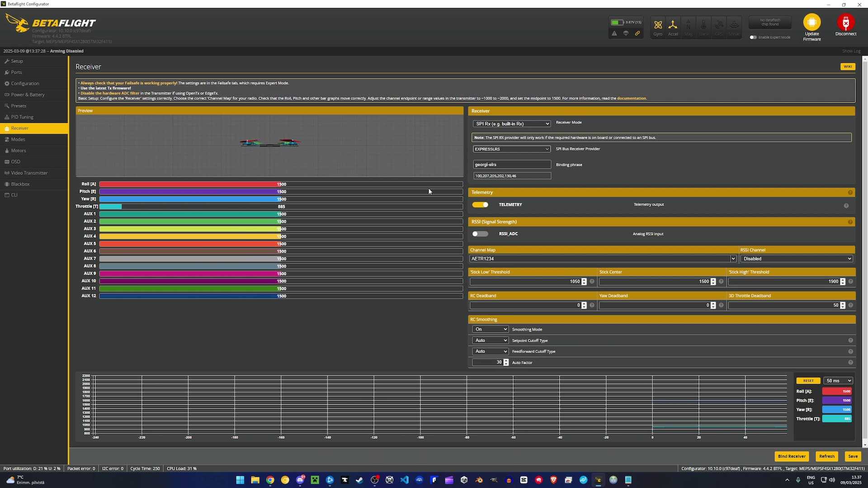The width and height of the screenshot is (868, 488).
Task: Click the battery voltage indicator icon
Action: pos(617,22)
